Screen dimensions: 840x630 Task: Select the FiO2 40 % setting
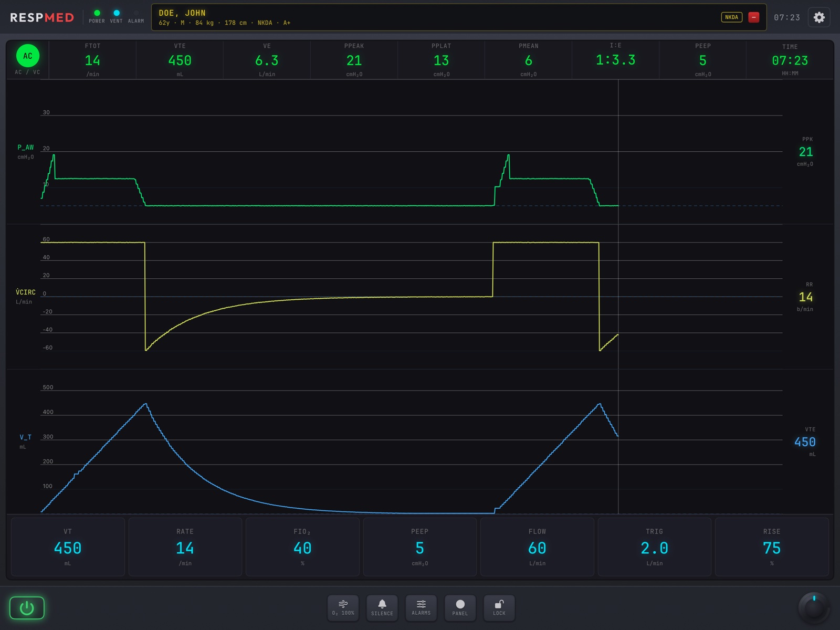302,547
